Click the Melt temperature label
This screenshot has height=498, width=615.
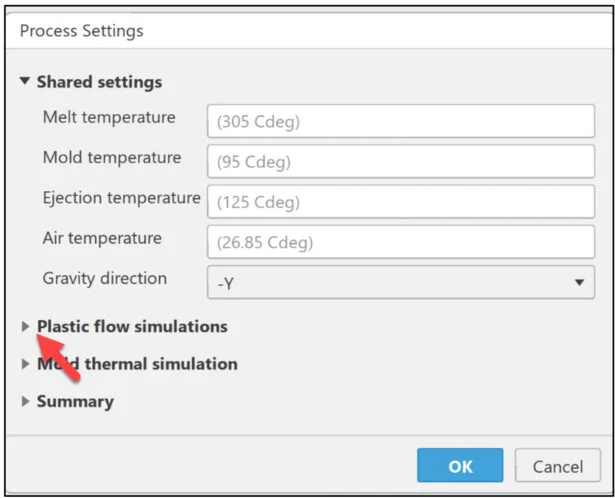tap(109, 118)
